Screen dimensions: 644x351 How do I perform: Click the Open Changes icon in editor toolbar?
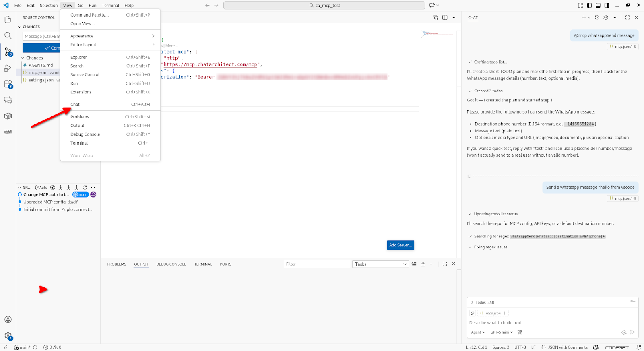pyautogui.click(x=436, y=17)
